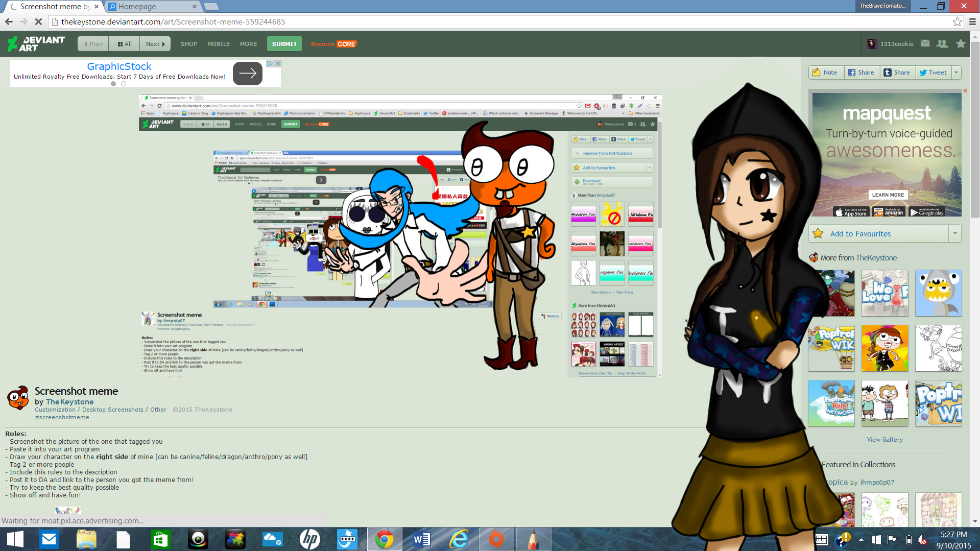Image resolution: width=980 pixels, height=551 pixels.
Task: Launch the webcam app on the taskbar
Action: (x=198, y=539)
